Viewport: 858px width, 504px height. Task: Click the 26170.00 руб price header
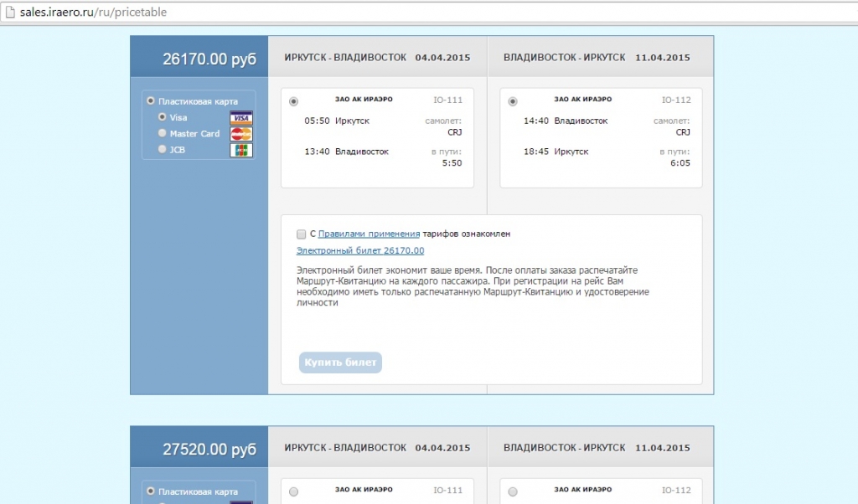[x=209, y=59]
